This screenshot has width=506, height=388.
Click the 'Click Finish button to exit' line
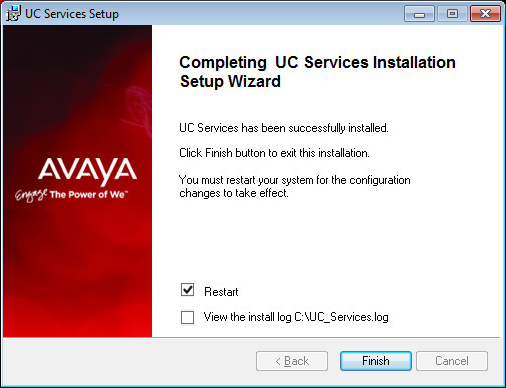(x=274, y=153)
